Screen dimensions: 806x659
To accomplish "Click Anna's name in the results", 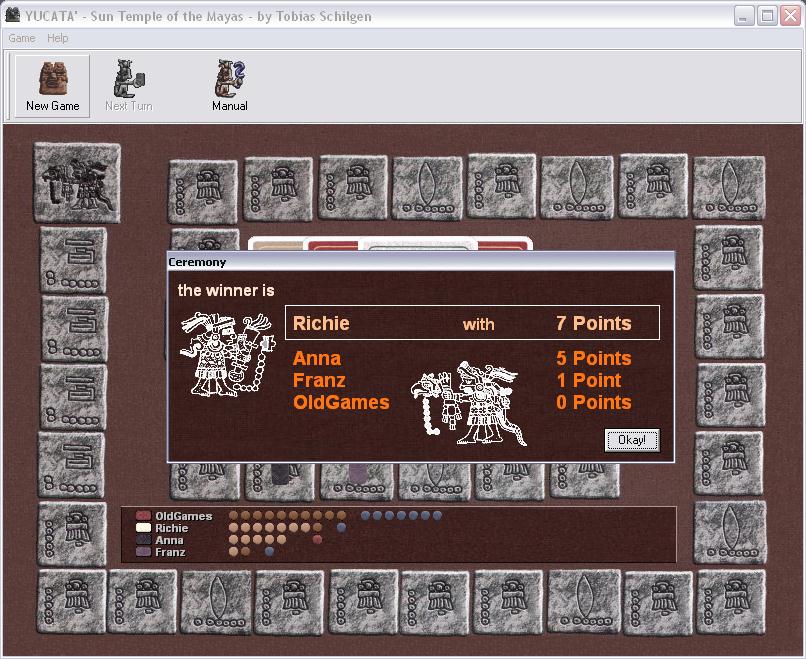I will point(317,358).
